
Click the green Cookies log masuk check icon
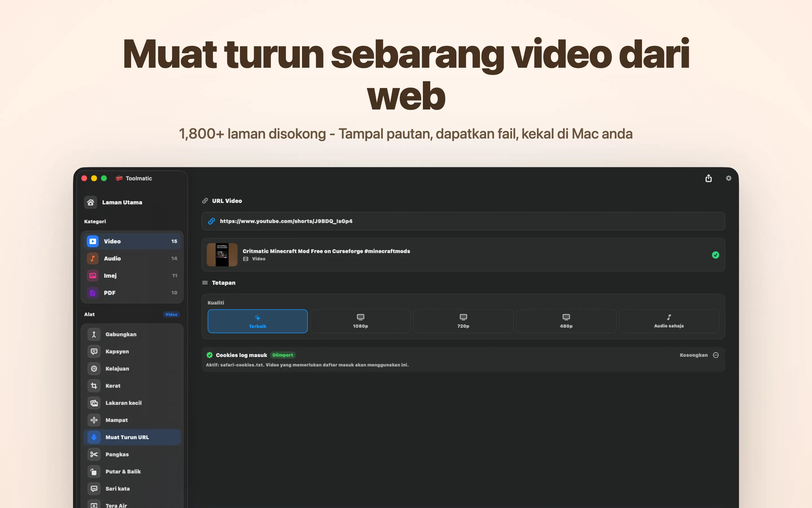pos(210,355)
